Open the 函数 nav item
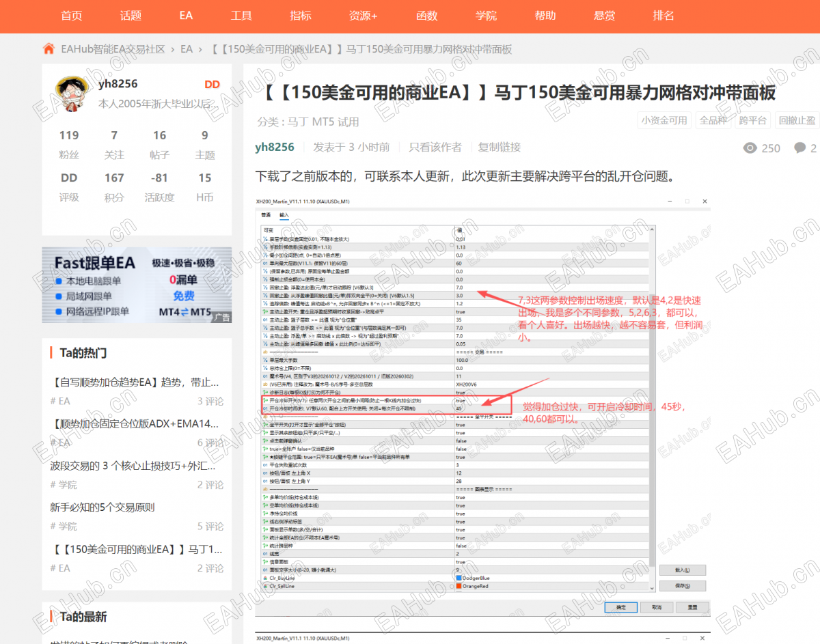 click(x=426, y=15)
